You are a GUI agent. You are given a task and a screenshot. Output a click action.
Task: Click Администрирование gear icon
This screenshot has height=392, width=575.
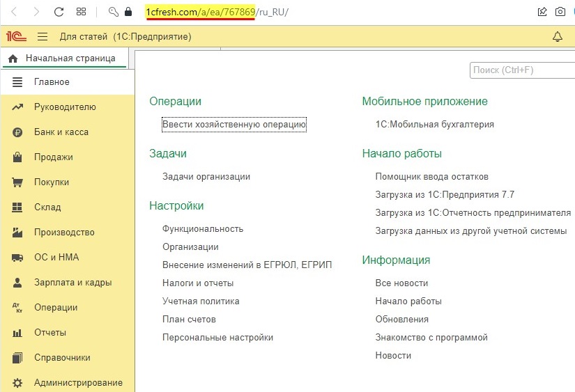(x=17, y=383)
